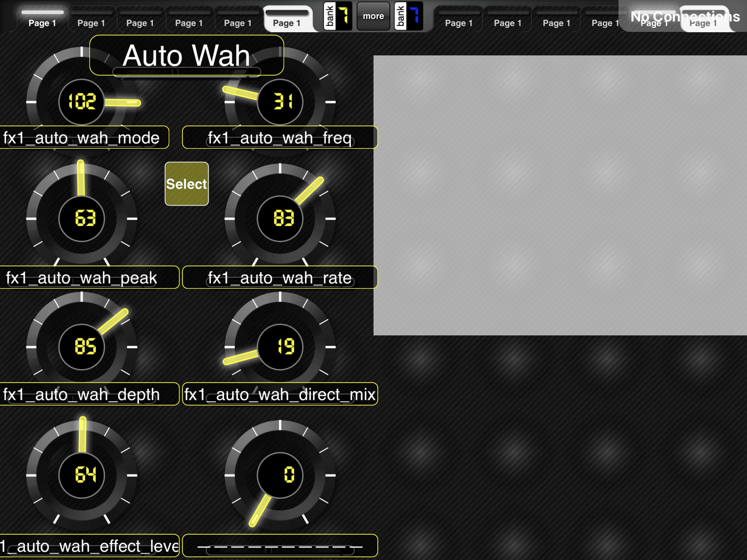This screenshot has width=747, height=560.
Task: Open the more button between banks
Action: tap(373, 16)
